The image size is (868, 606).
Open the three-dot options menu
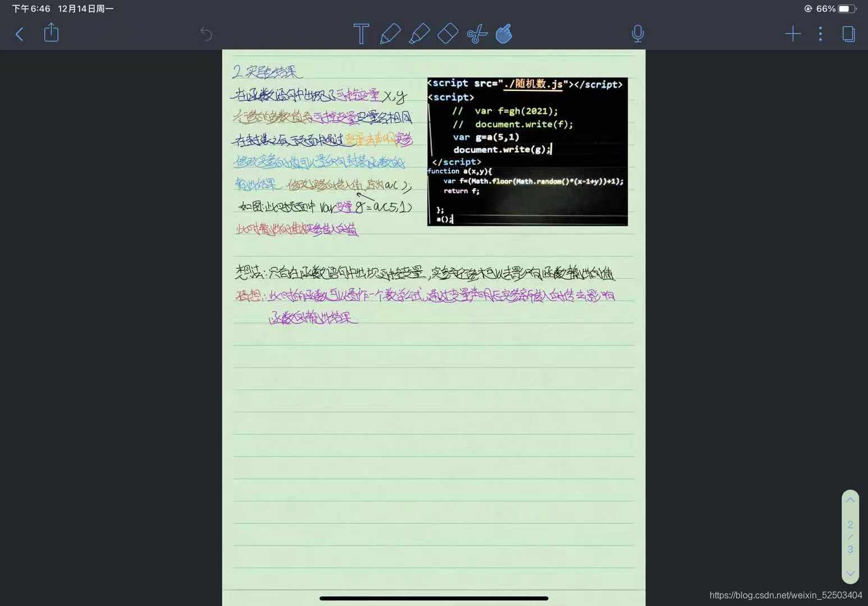pos(820,34)
